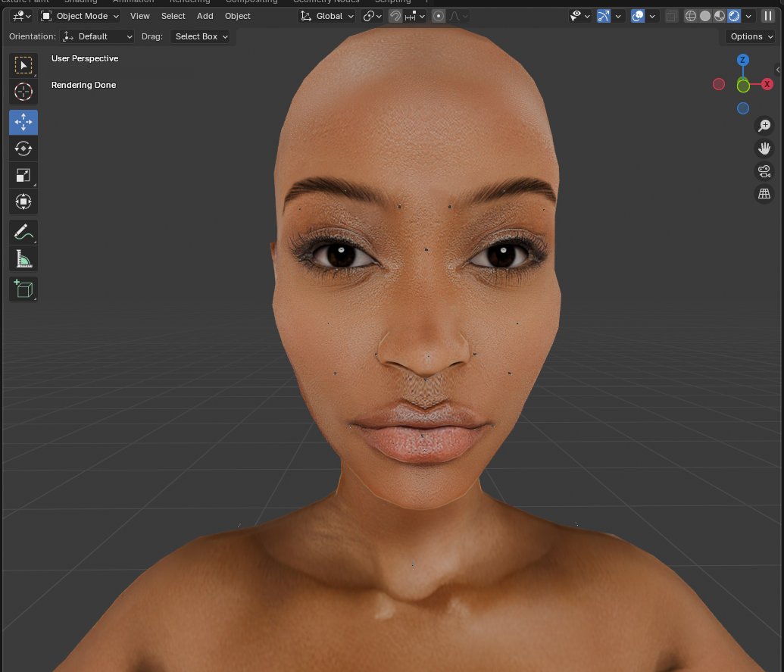The height and width of the screenshot is (672, 784).
Task: Click the red X axis gizmo
Action: click(x=767, y=84)
